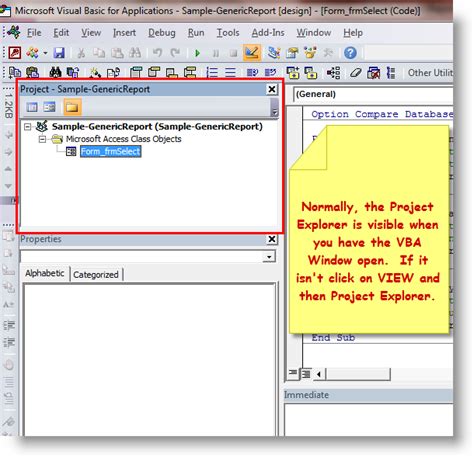
Task: Open the Insert menu
Action: 124,33
